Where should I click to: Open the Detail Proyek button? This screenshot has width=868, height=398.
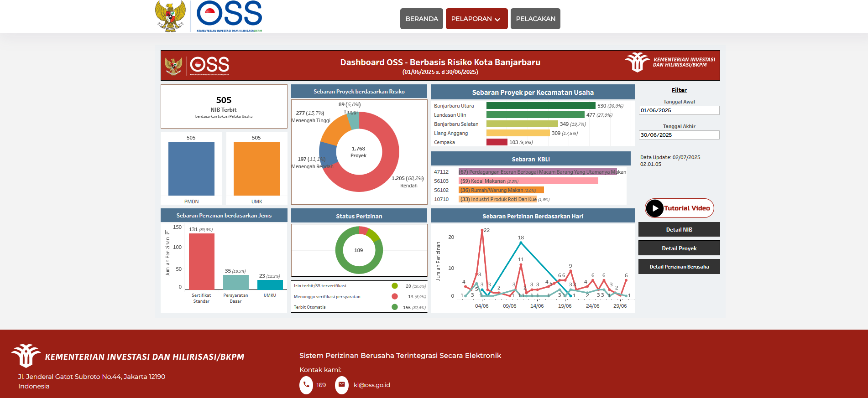tap(679, 248)
